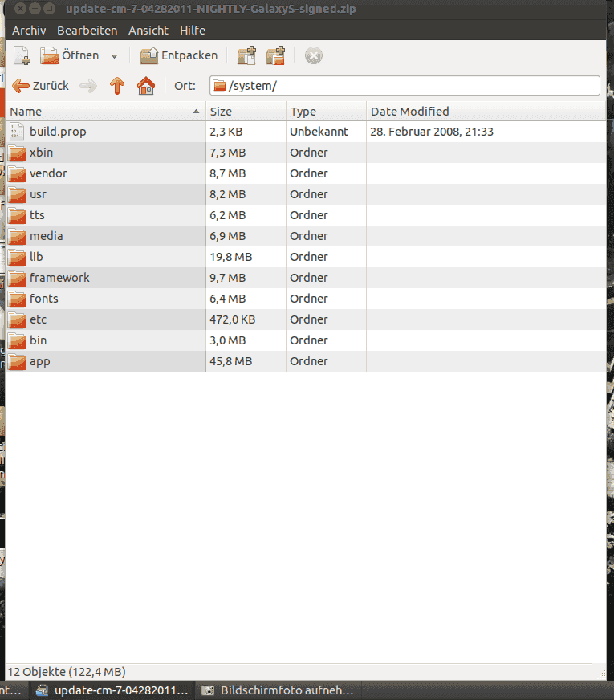Select the fonts folder icon
Screen dimensions: 614x700
[17, 299]
